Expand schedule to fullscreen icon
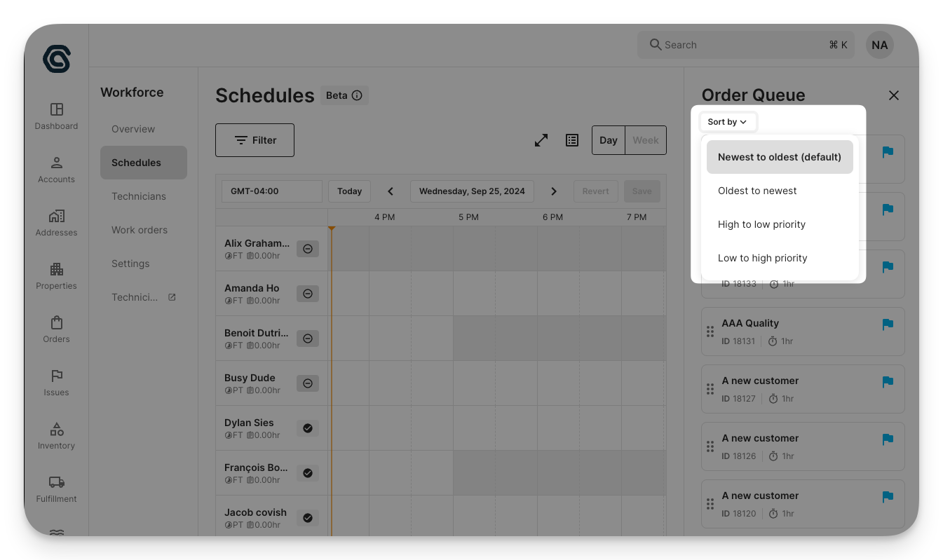Viewport: 943px width, 560px height. [x=541, y=140]
